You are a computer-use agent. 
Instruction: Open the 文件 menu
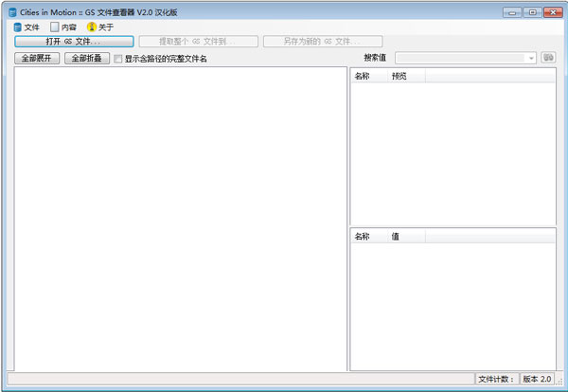pyautogui.click(x=27, y=27)
